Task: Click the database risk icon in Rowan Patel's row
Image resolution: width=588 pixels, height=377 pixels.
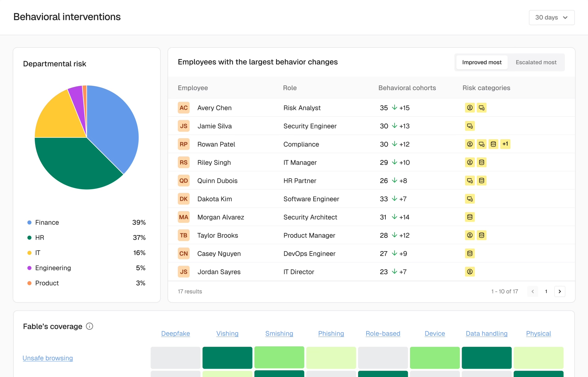Action: coord(493,144)
